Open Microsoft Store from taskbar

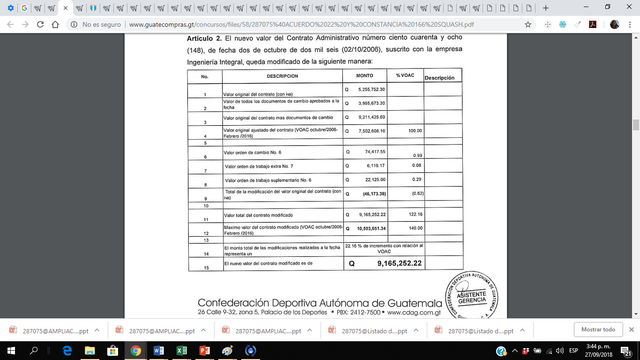click(x=112, y=351)
